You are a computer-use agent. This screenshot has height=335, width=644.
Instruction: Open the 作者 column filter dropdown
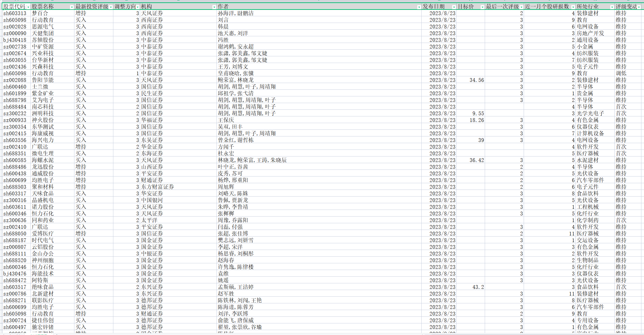[x=419, y=7]
